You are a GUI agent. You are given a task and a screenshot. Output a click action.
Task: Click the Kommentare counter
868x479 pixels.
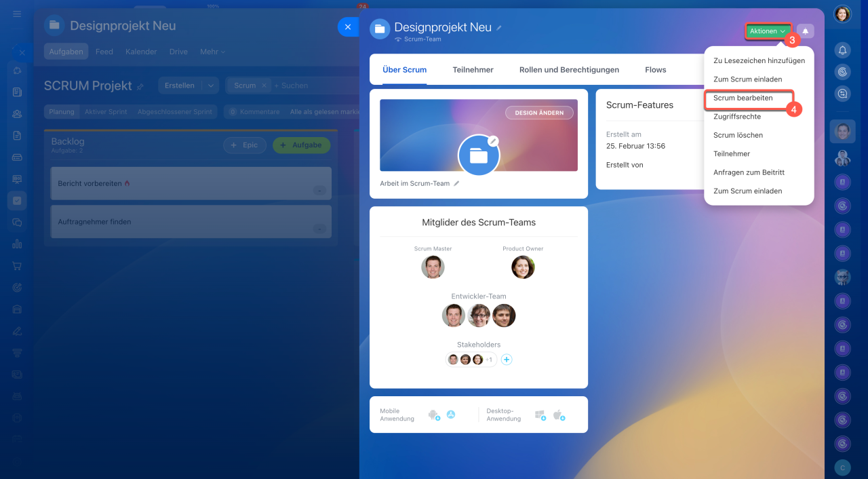pyautogui.click(x=254, y=112)
